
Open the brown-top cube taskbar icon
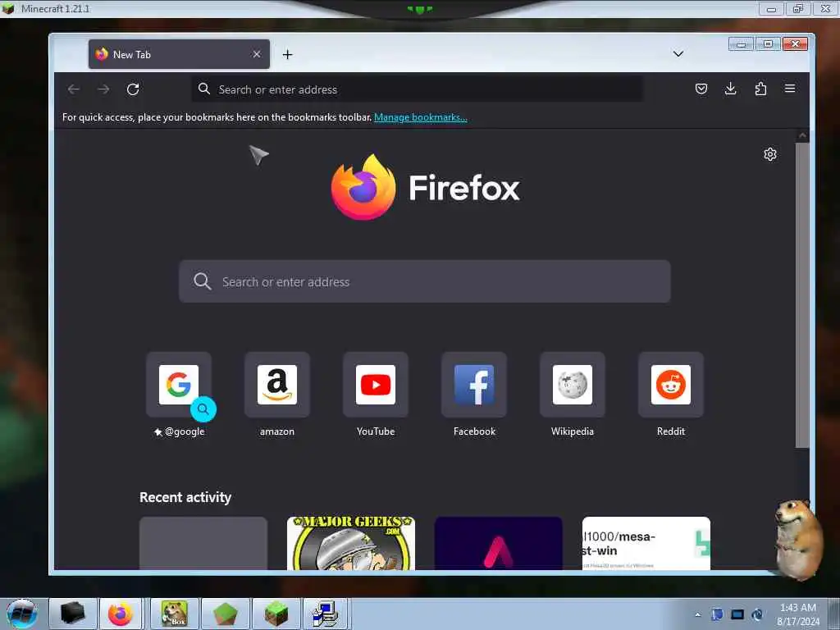click(x=225, y=614)
